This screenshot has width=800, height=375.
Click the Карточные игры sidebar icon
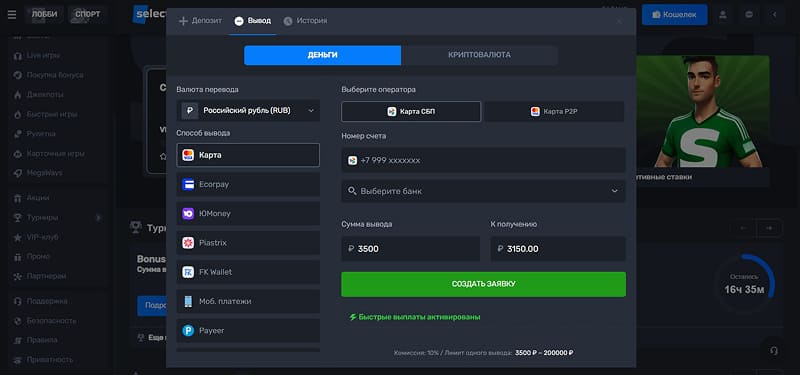coord(17,154)
